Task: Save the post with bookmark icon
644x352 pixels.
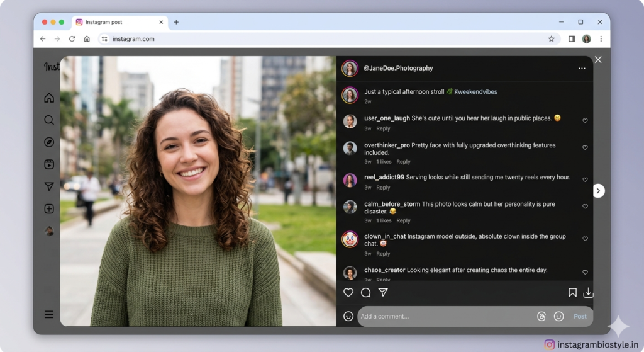Action: (572, 292)
